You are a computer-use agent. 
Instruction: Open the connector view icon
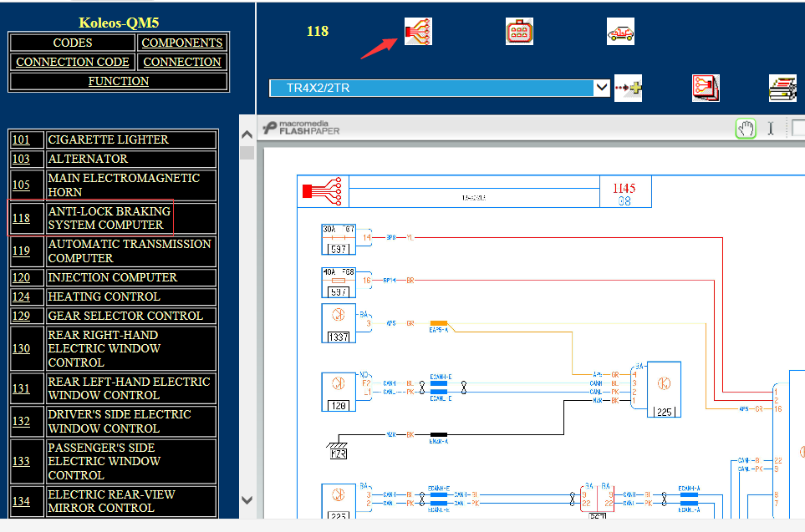[x=519, y=31]
